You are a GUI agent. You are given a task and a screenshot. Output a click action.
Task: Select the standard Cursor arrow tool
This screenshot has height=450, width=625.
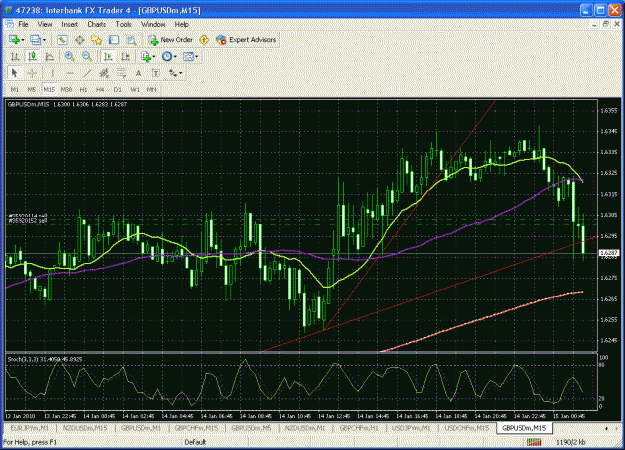click(15, 73)
